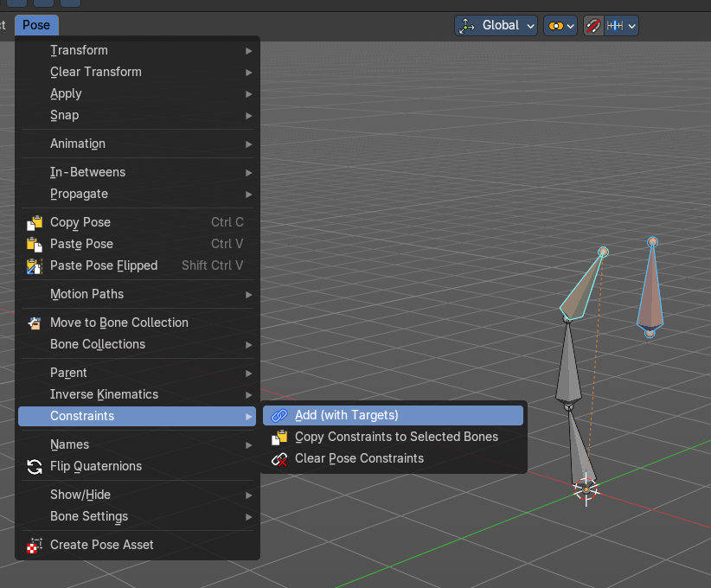Expand the Propagate submenu
Viewport: 711px width, 588px height.
pos(138,194)
